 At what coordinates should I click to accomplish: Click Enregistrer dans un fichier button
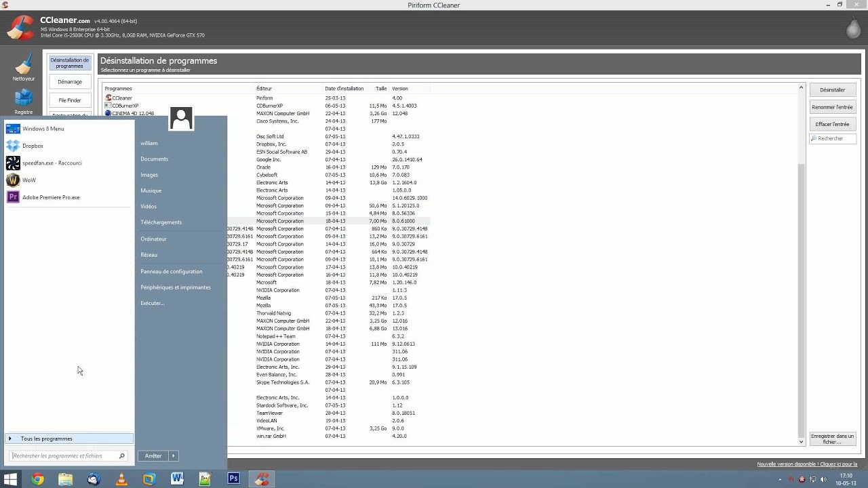click(x=832, y=439)
